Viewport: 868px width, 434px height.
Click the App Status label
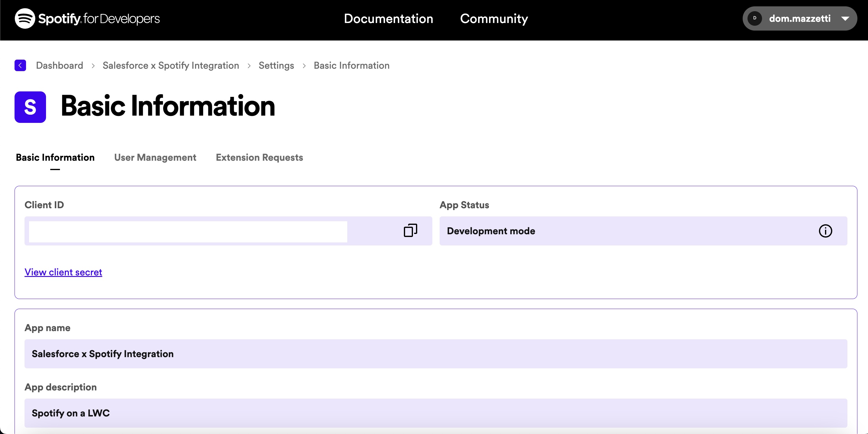[464, 205]
